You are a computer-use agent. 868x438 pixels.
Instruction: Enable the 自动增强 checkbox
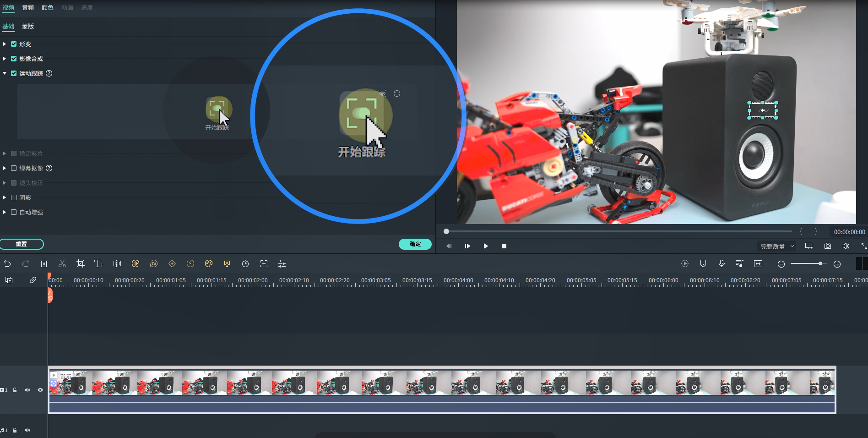click(x=14, y=212)
